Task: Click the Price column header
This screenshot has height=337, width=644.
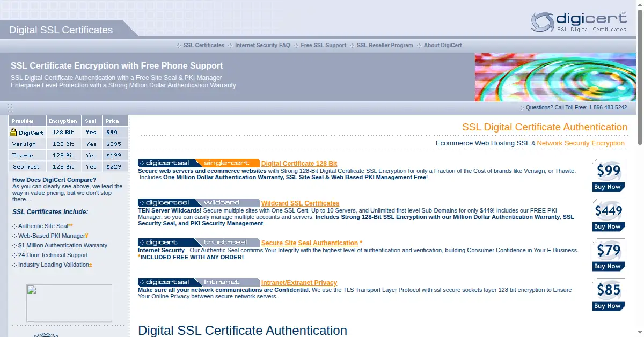Action: coord(116,121)
